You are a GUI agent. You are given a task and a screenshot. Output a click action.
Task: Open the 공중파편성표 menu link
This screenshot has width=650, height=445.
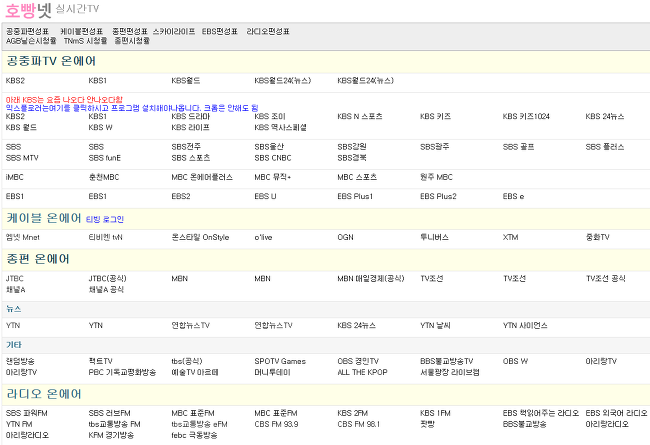pos(27,32)
